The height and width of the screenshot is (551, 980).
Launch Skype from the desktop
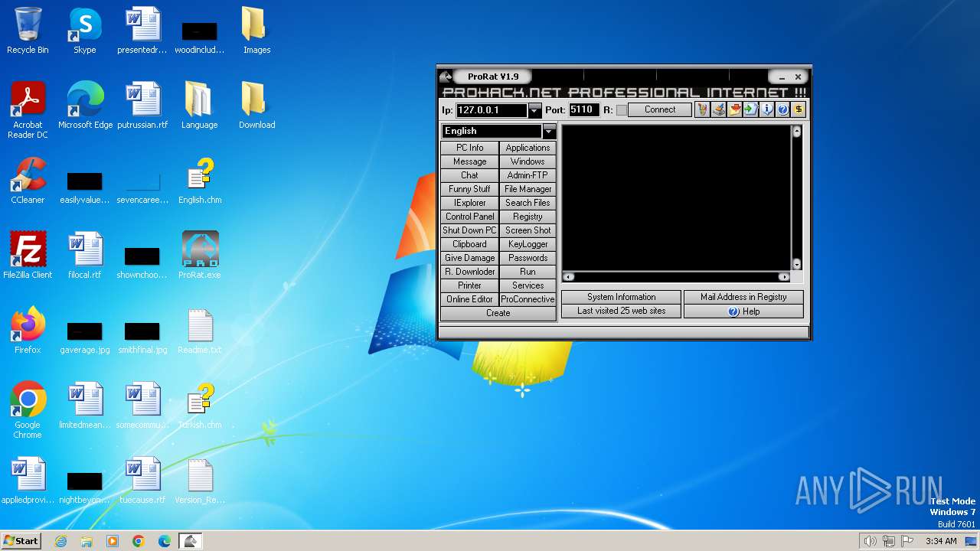click(85, 31)
